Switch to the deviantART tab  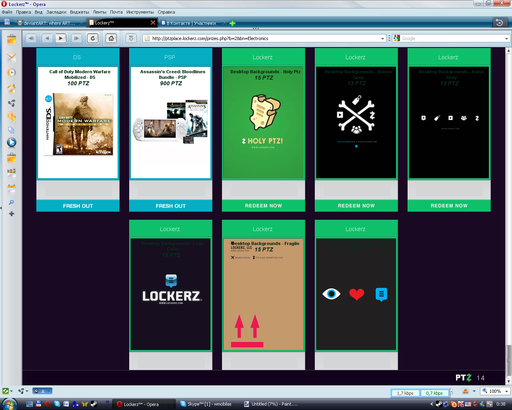click(49, 23)
